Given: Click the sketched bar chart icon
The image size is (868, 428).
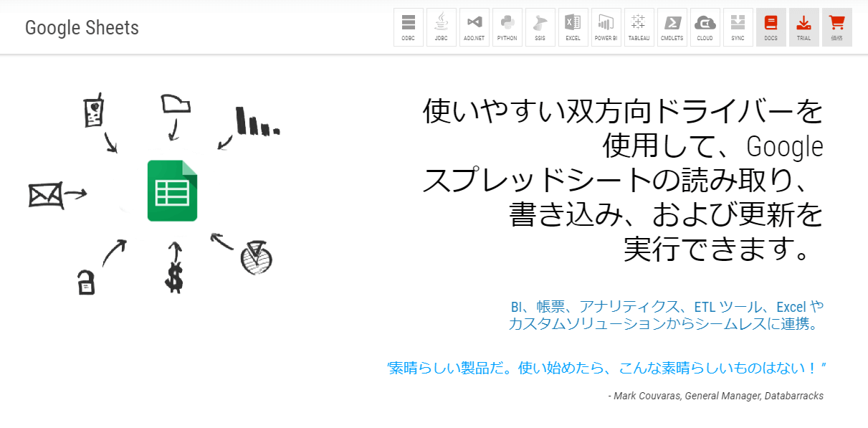Looking at the screenshot, I should tap(257, 121).
